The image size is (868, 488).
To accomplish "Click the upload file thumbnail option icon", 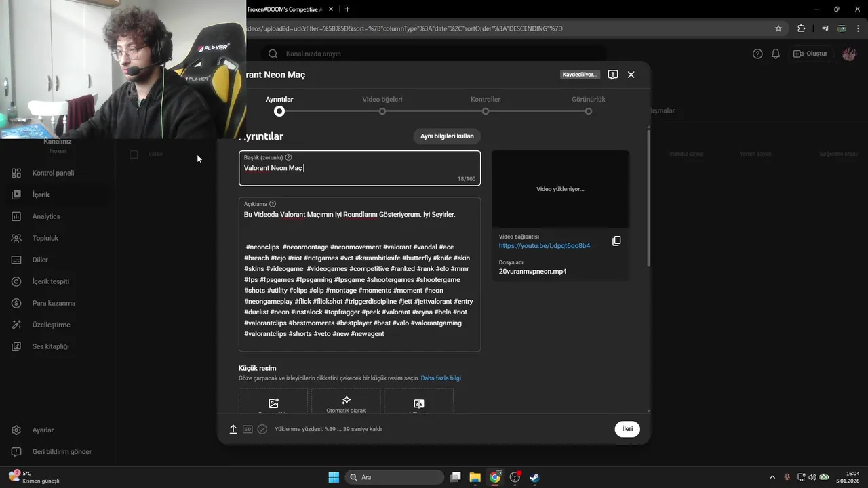I will pos(273,403).
